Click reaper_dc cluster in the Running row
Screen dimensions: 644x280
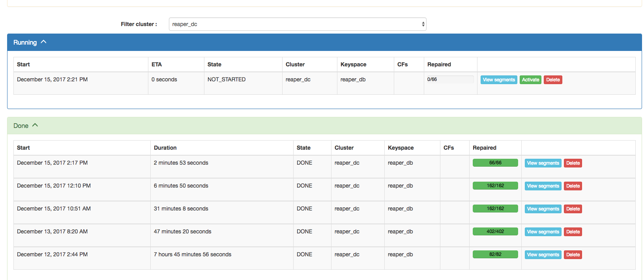pos(298,79)
